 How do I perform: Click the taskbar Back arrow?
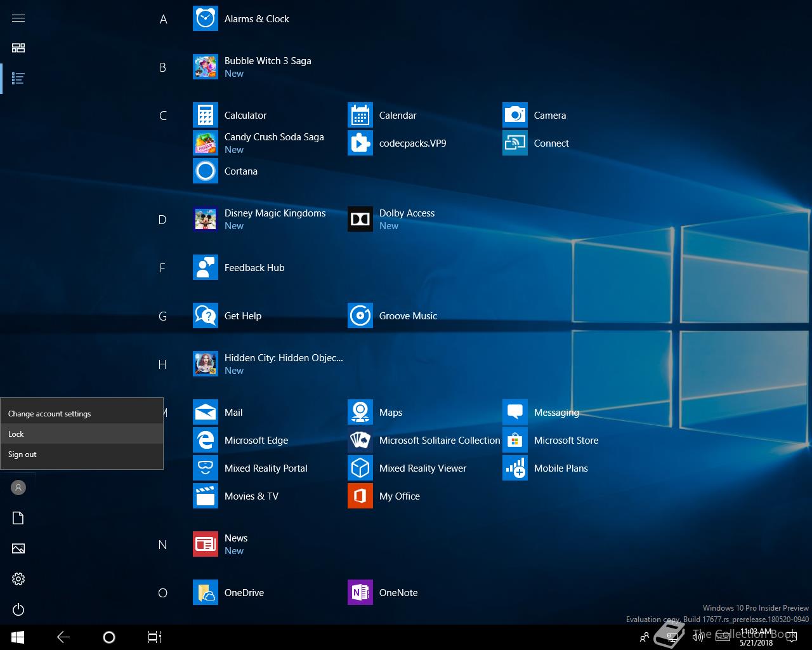point(63,637)
